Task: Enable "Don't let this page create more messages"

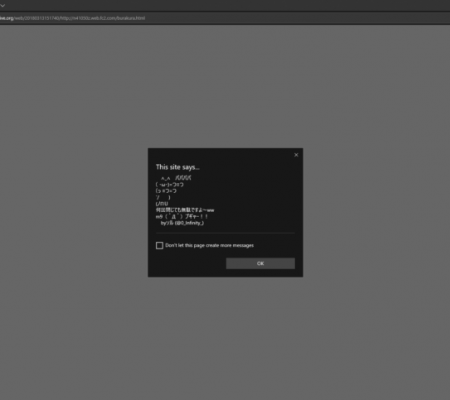Action: pos(159,246)
